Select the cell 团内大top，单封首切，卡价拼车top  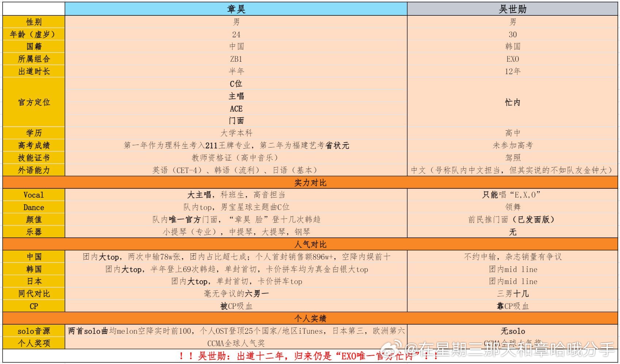tap(236, 281)
